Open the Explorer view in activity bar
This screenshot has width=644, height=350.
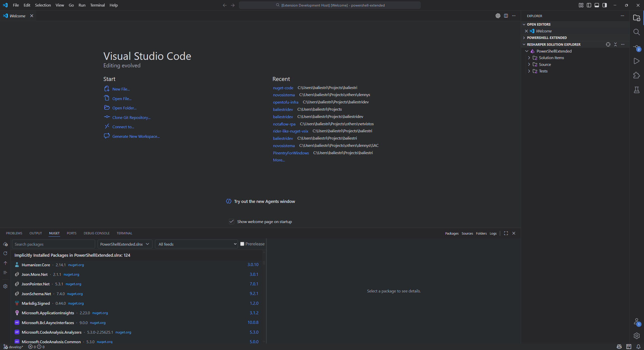tap(636, 18)
